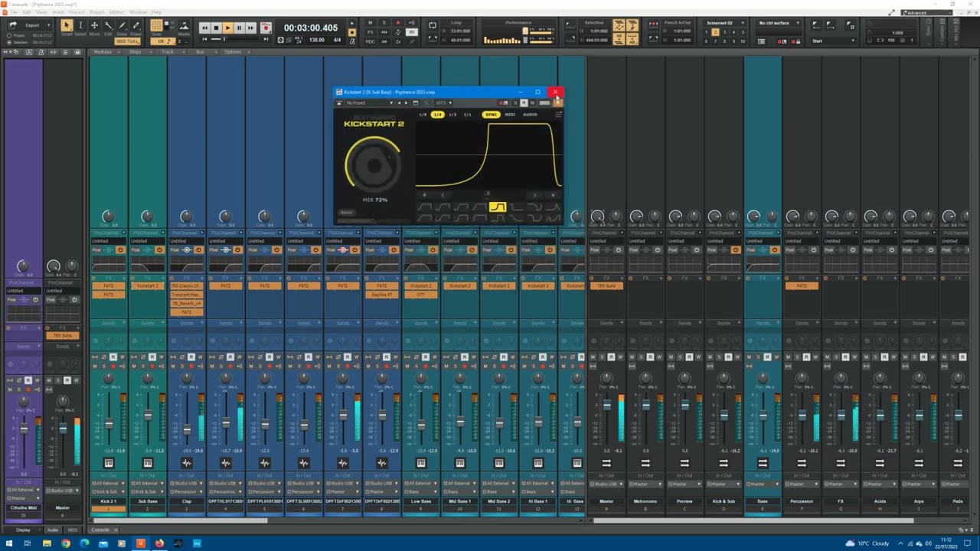Click the full screen expand arrows icon

click(x=891, y=12)
